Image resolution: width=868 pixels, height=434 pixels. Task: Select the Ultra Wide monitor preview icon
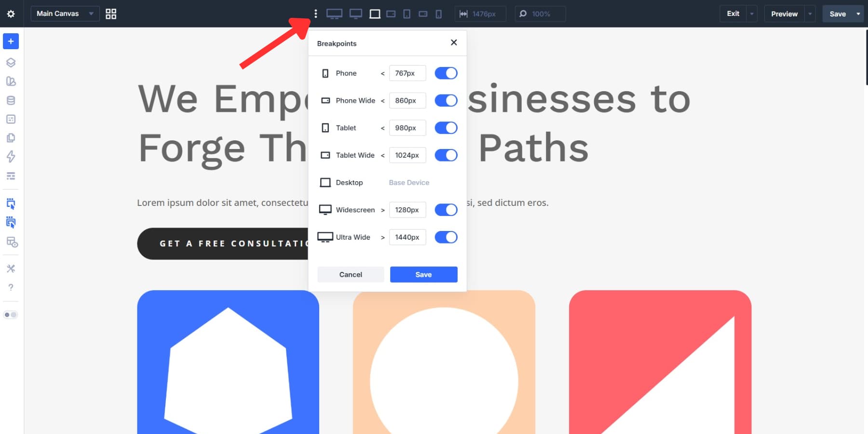334,14
